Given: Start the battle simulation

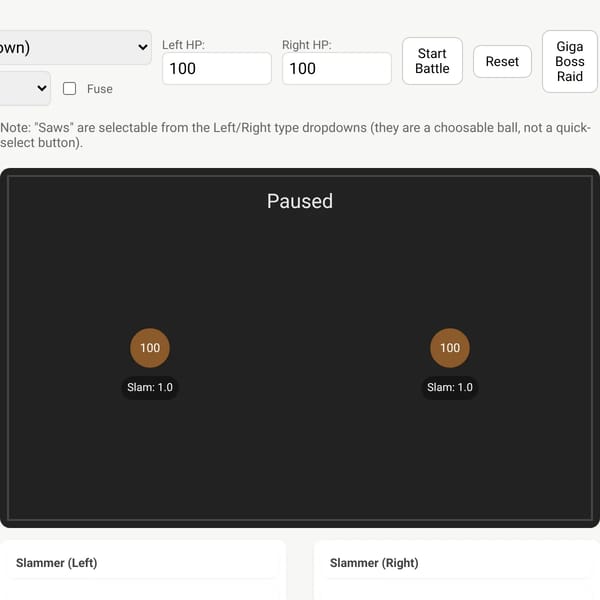Looking at the screenshot, I should click(432, 61).
